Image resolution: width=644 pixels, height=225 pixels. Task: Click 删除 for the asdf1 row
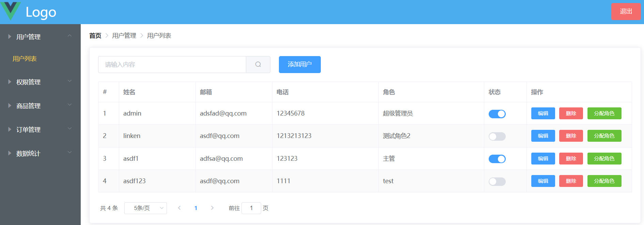(571, 159)
